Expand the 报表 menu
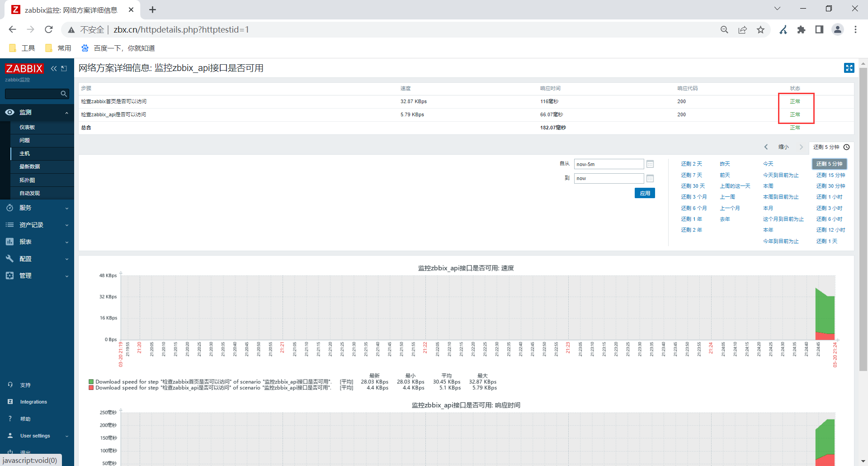Image resolution: width=868 pixels, height=466 pixels. tap(66, 242)
